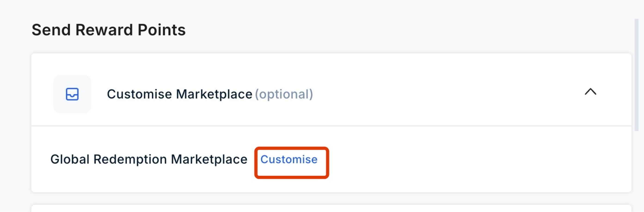Click the grey (optional) label
Screen dimensions: 644x212
coord(284,94)
